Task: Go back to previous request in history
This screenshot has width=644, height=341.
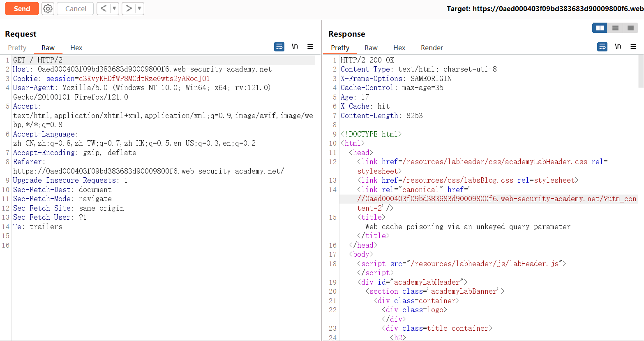Action: pos(103,9)
